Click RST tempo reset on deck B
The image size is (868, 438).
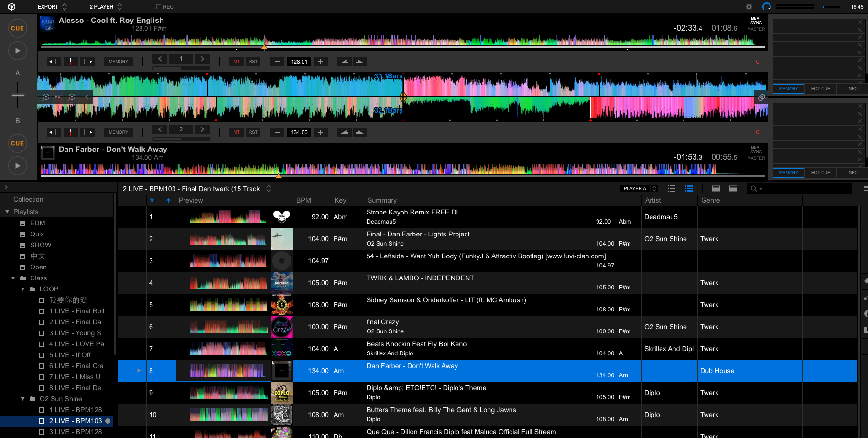point(253,132)
